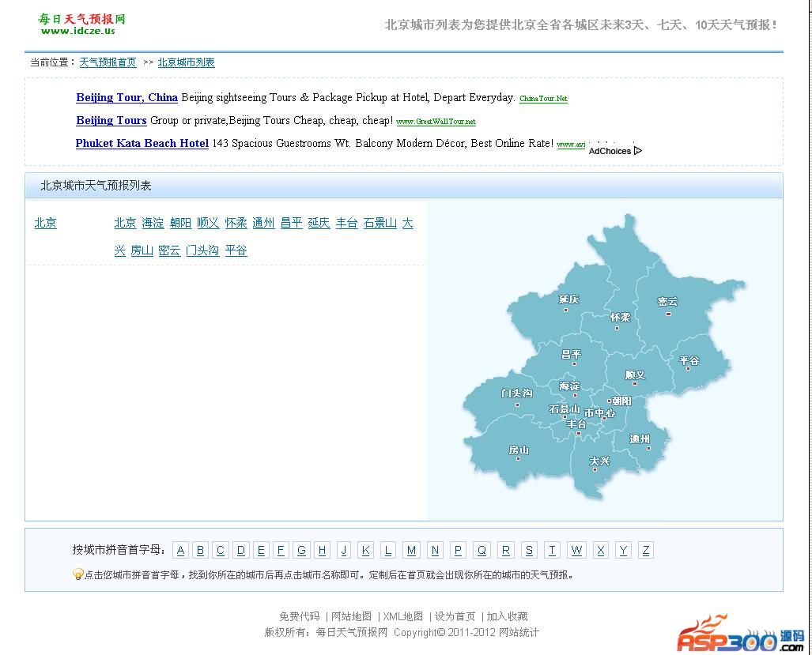Viewport: 812px width, 655px height.
Task: Open 北京城市列表 breadcrumb link
Action: [186, 62]
